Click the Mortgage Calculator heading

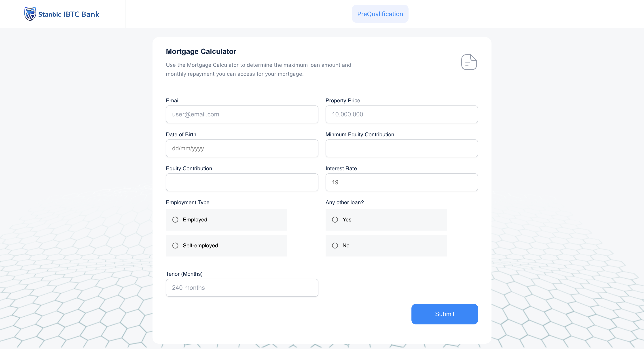201,51
